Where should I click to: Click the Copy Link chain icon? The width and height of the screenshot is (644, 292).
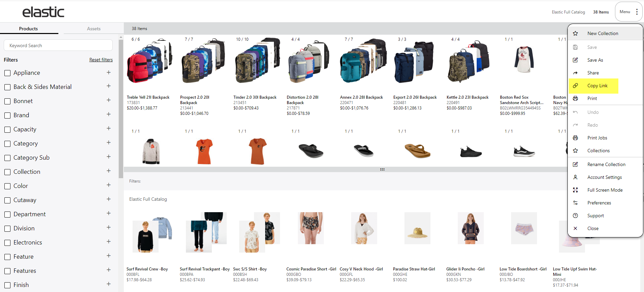point(576,86)
